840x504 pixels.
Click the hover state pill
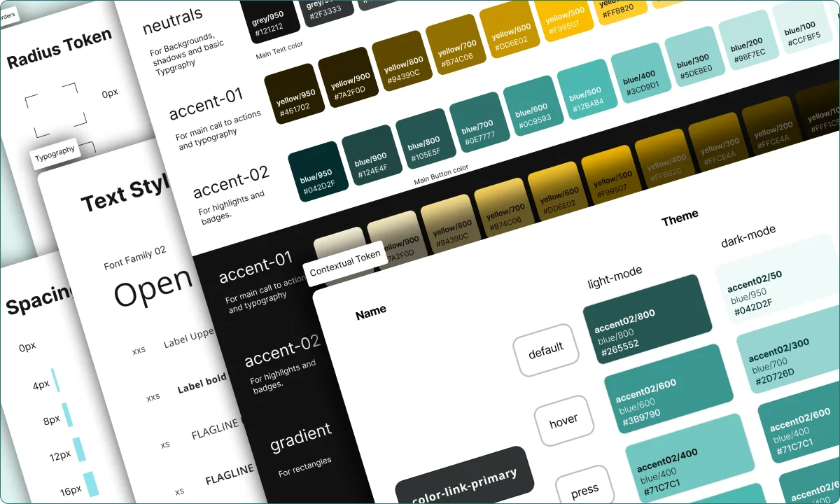[x=565, y=419]
